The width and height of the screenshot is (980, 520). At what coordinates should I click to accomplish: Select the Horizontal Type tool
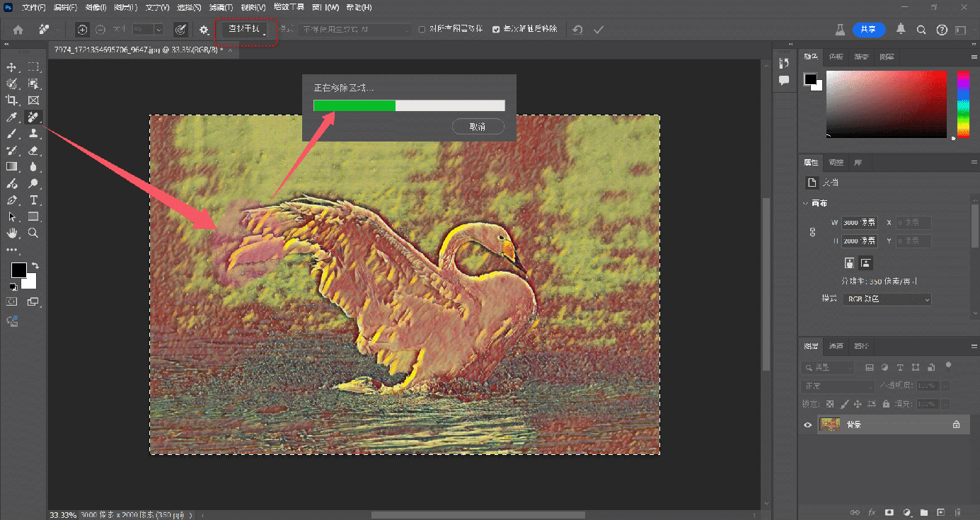tap(33, 200)
